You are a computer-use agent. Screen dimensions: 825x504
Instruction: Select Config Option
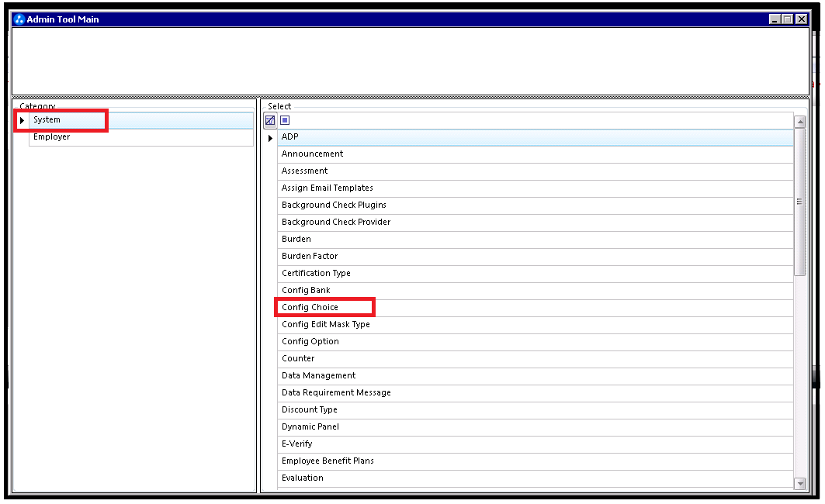tap(535, 342)
